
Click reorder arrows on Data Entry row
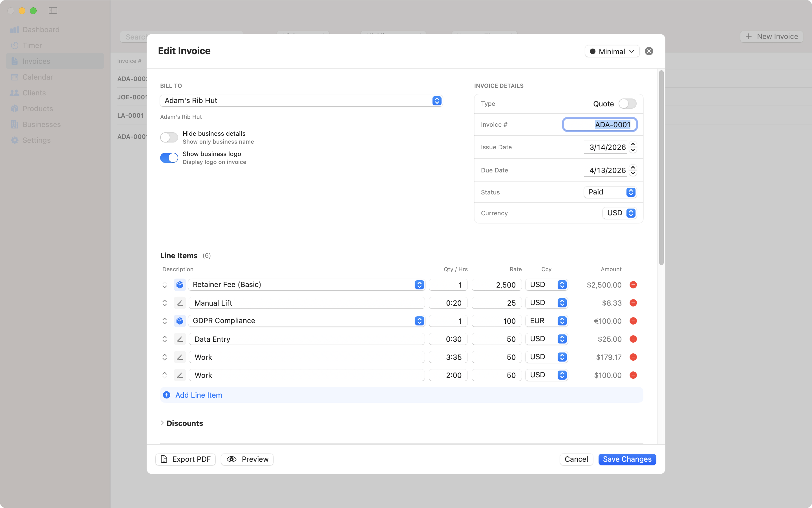pyautogui.click(x=164, y=339)
